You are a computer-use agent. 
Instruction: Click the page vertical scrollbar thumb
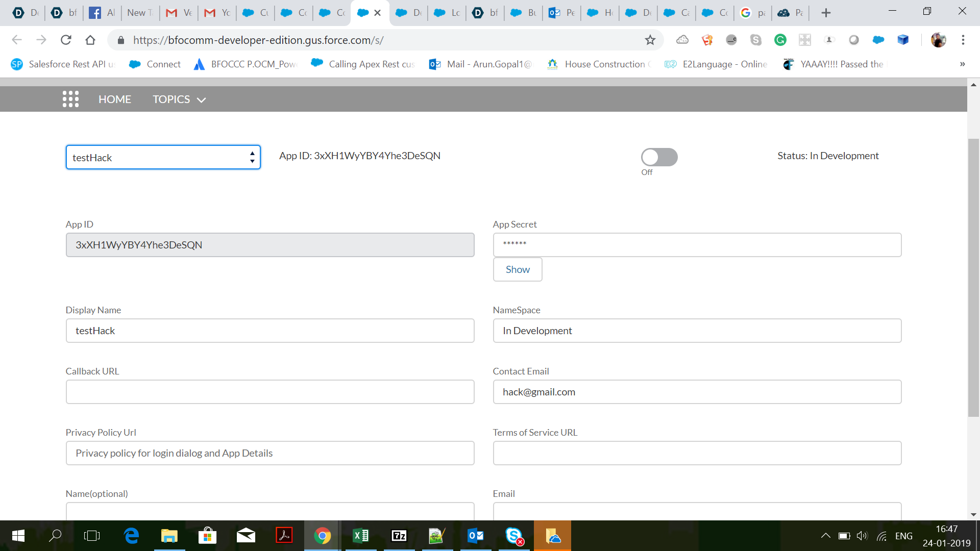click(973, 278)
